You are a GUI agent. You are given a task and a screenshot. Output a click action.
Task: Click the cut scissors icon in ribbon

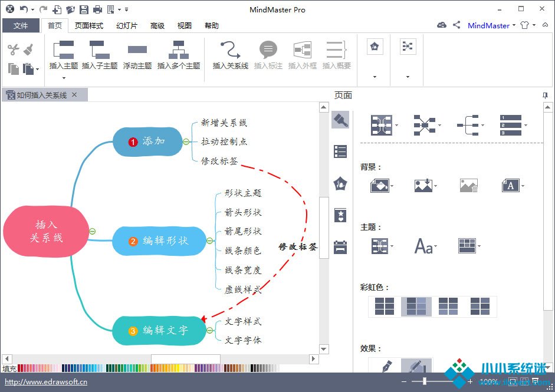(14, 50)
